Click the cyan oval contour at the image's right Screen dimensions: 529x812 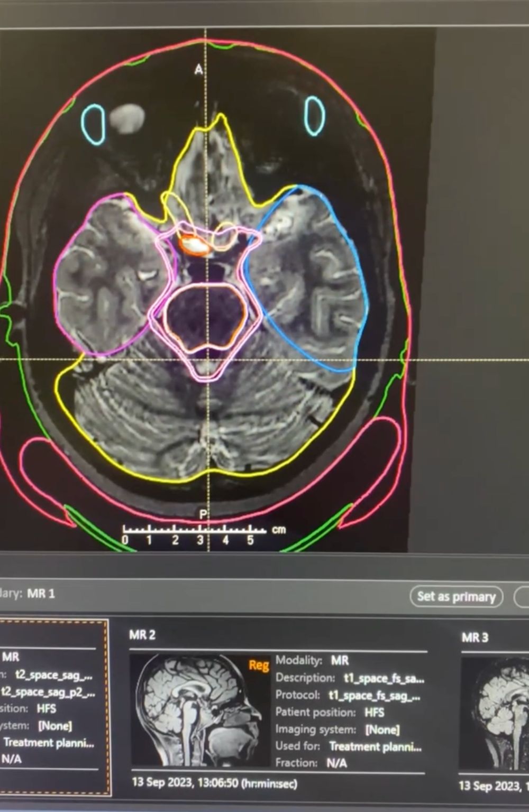(x=314, y=116)
